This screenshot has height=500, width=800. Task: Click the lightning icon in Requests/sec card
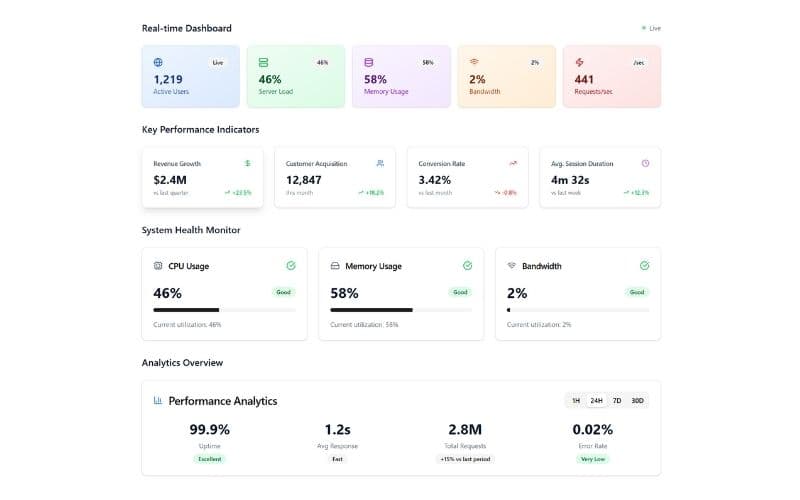coord(579,62)
